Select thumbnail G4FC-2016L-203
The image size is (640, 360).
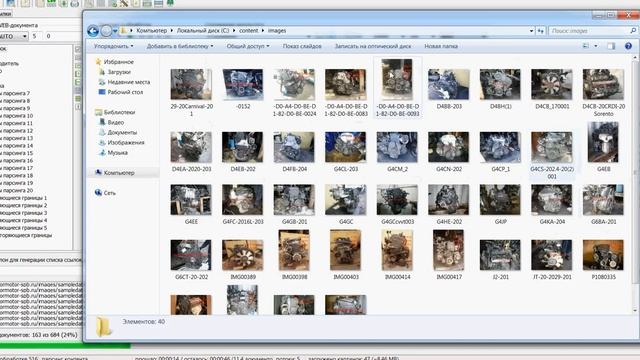[243, 200]
